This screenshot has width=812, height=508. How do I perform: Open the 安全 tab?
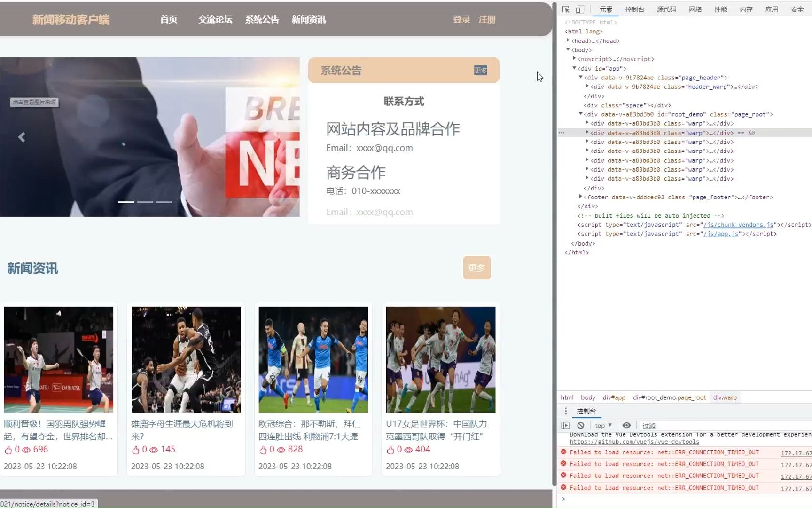coord(797,9)
